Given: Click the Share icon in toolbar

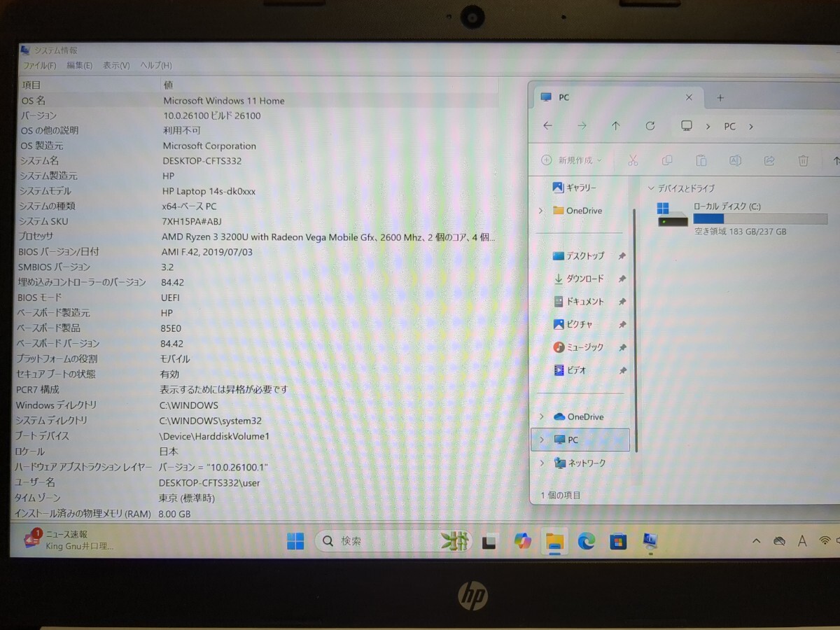Looking at the screenshot, I should pyautogui.click(x=769, y=160).
